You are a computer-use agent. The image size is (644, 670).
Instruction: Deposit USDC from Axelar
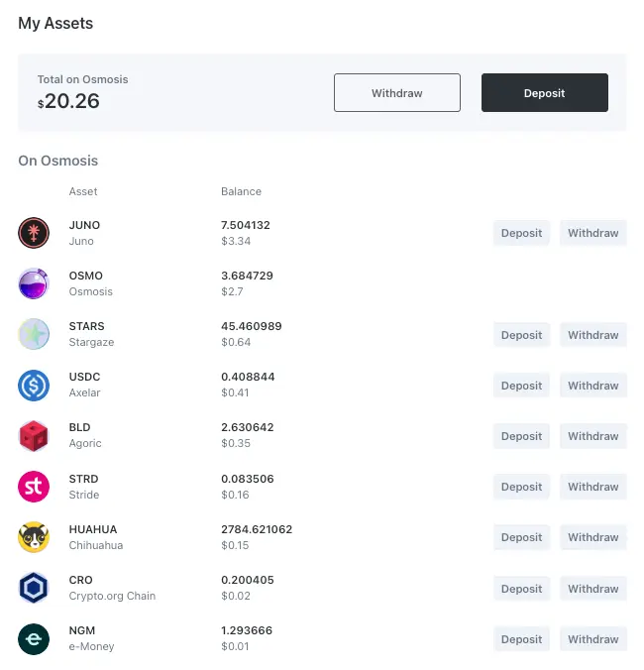[521, 386]
